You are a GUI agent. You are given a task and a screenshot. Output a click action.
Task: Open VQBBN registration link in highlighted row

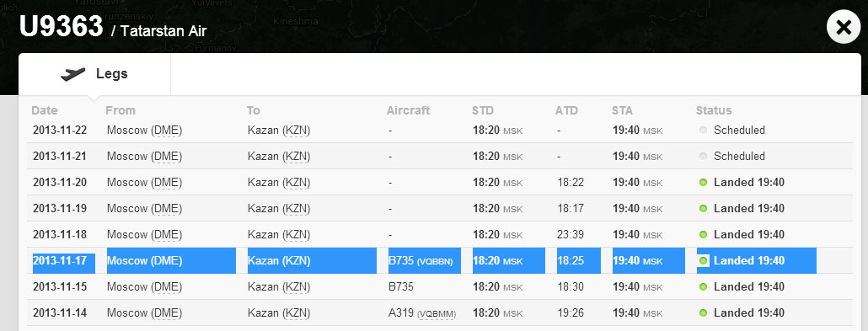pos(435,261)
